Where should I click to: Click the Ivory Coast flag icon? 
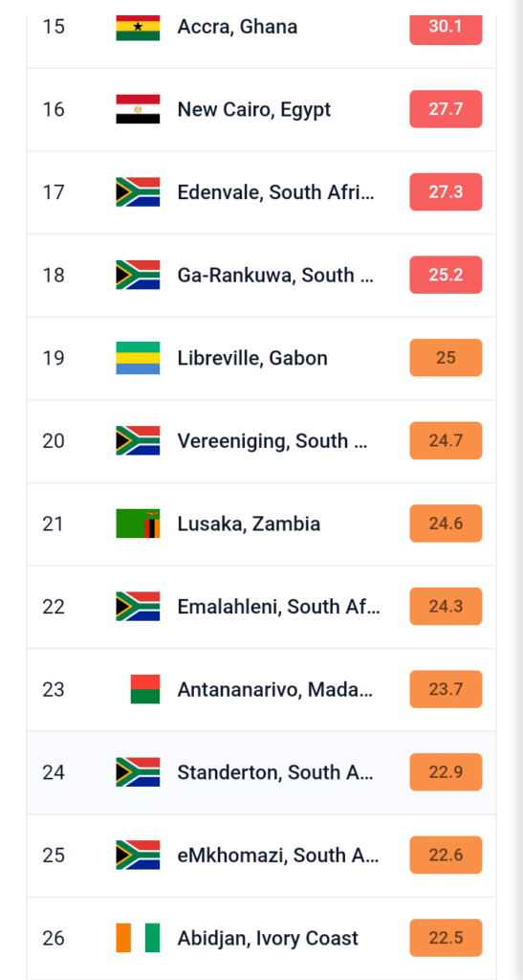coord(138,938)
